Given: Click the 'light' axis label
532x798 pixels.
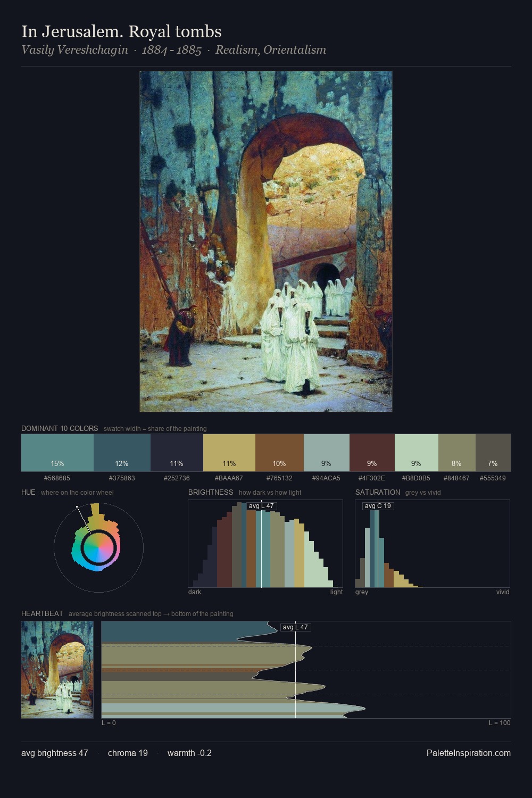Looking at the screenshot, I should tap(336, 592).
